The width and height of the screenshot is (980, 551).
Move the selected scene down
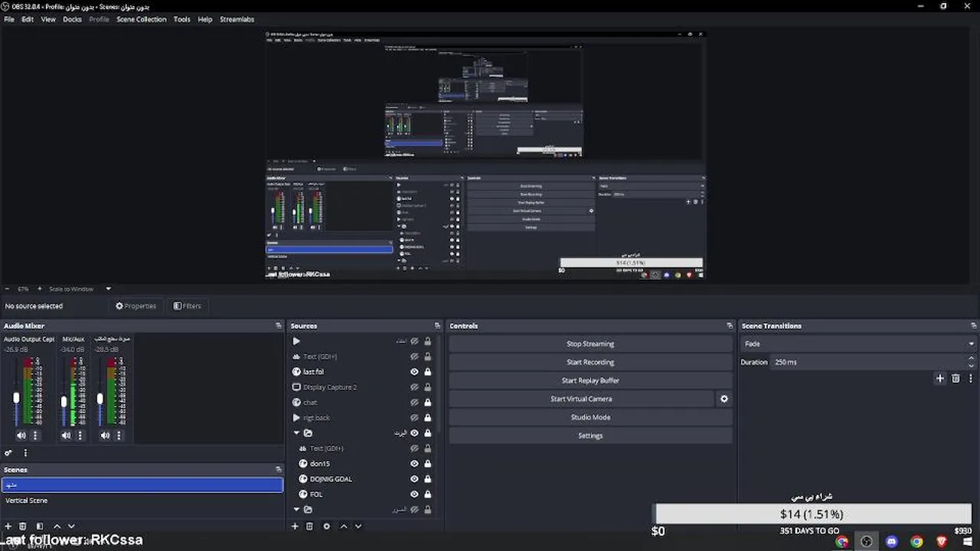[x=71, y=527]
